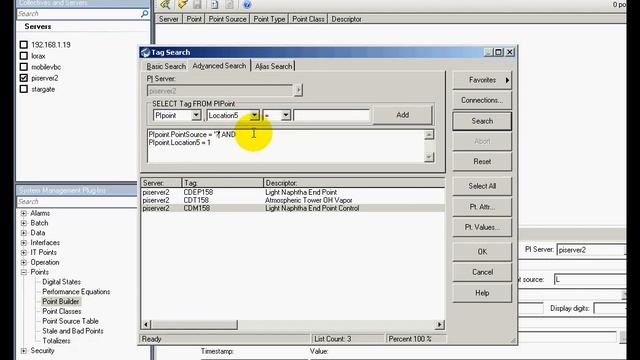Expand the Alarms tree node
640x360 pixels.
[x=24, y=213]
